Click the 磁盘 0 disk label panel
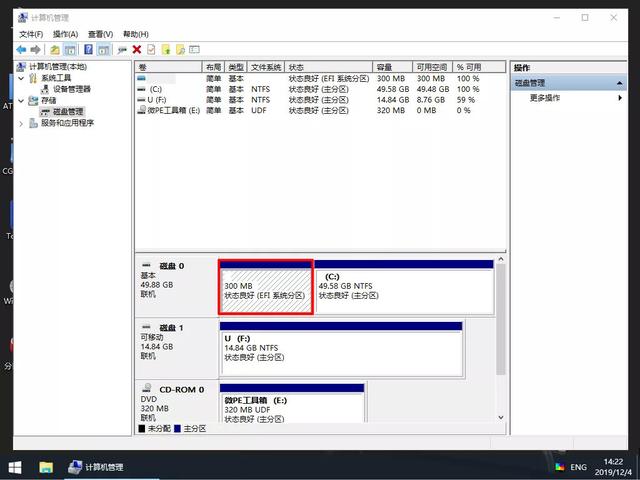 click(176, 287)
